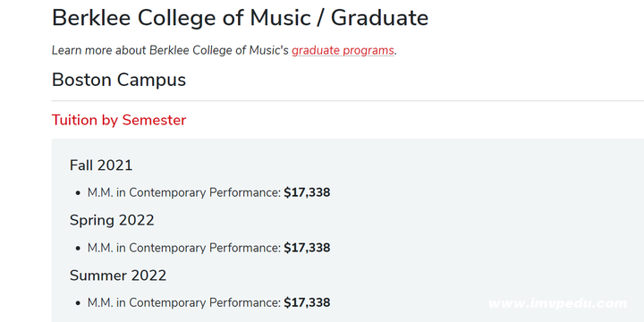Open the graduate programs link
Image resolution: width=644 pixels, height=322 pixels.
tap(343, 50)
